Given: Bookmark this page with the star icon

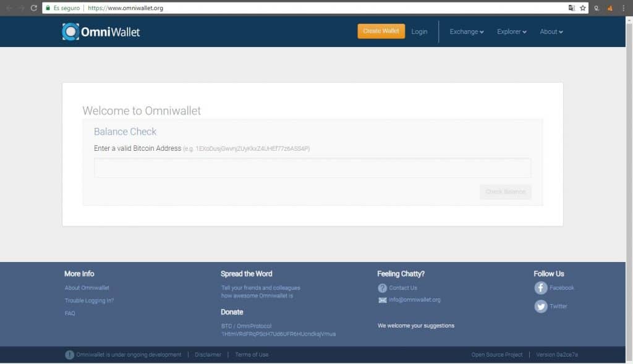Looking at the screenshot, I should click(582, 7).
